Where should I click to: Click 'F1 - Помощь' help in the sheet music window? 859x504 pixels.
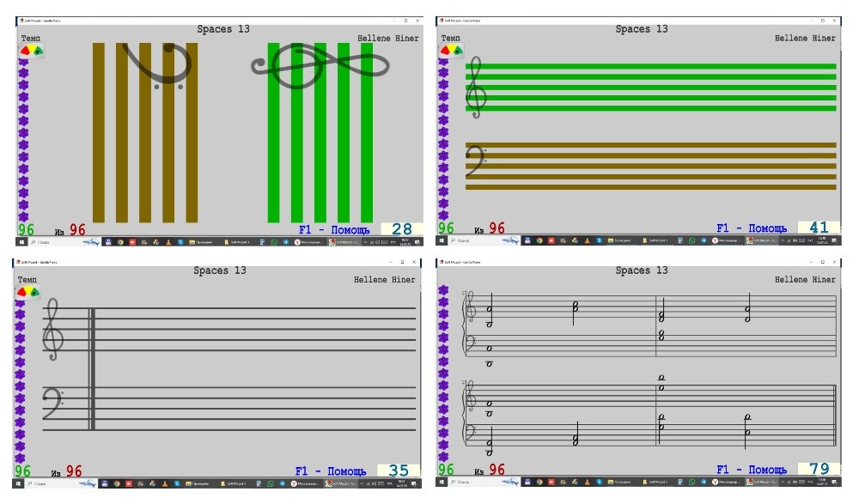pyautogui.click(x=752, y=470)
